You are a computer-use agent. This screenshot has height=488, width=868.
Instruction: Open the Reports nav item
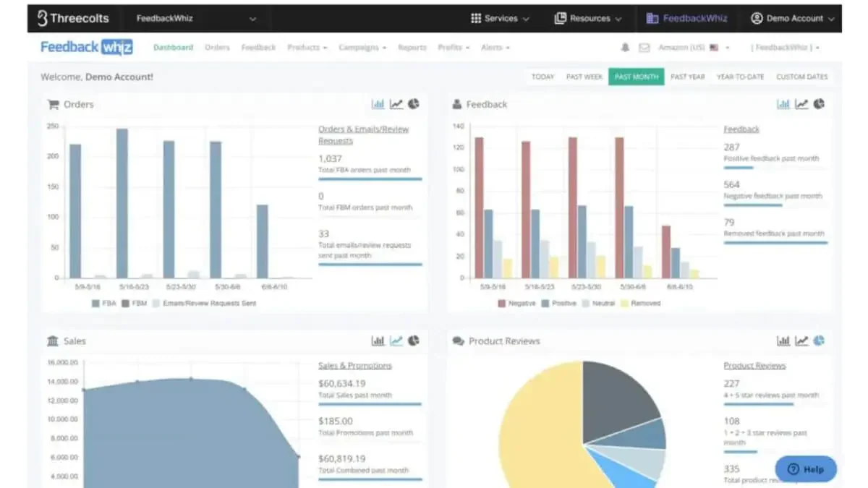point(412,48)
